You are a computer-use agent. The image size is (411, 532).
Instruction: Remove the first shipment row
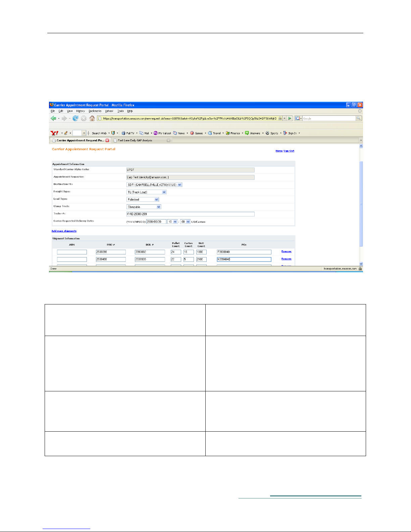(286, 251)
